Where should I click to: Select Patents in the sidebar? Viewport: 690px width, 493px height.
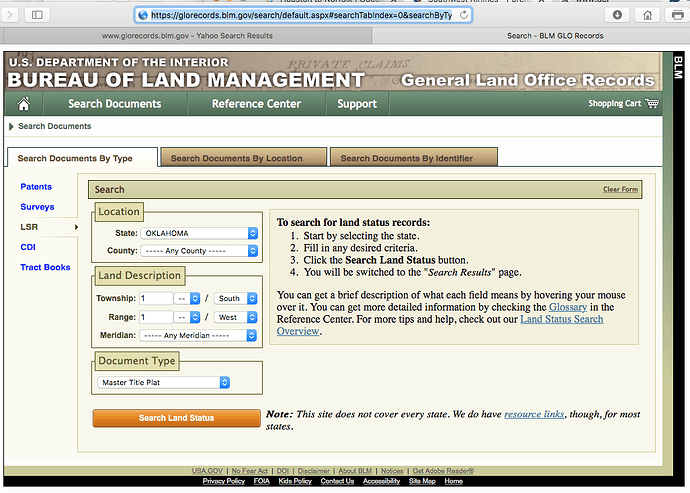point(36,187)
